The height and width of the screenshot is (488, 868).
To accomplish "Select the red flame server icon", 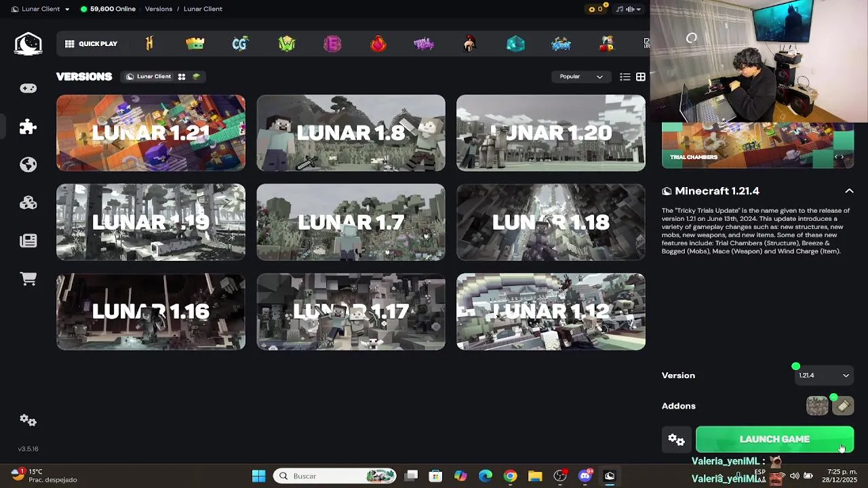I will click(x=378, y=44).
